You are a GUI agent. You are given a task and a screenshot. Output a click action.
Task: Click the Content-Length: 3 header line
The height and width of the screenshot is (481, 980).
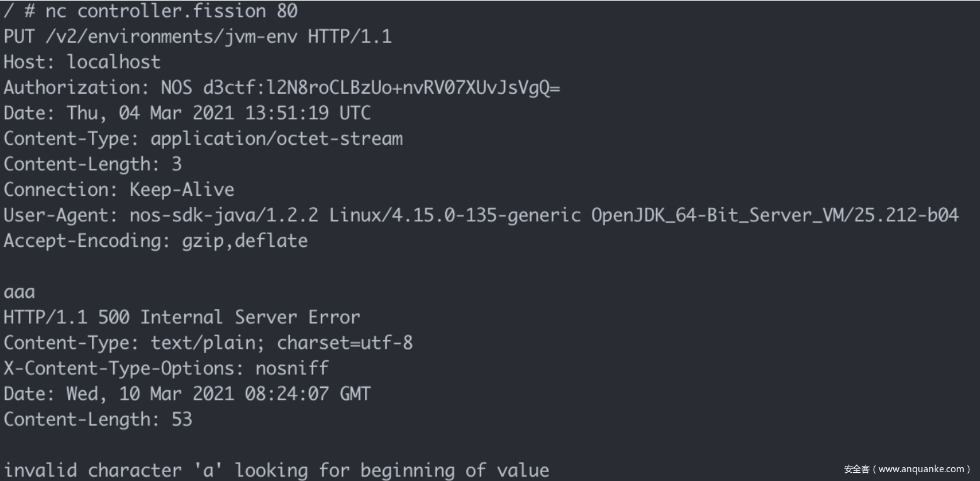(x=92, y=164)
